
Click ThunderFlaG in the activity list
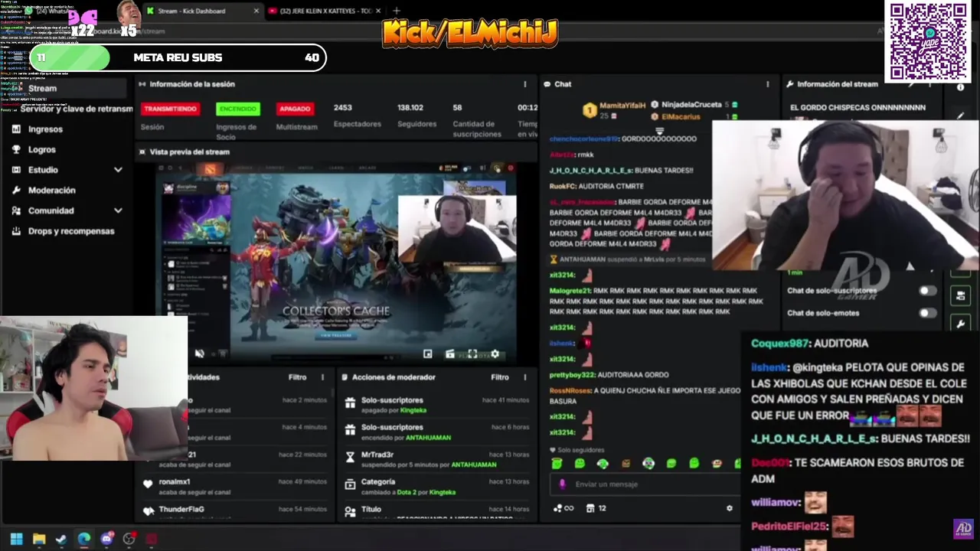click(x=181, y=509)
